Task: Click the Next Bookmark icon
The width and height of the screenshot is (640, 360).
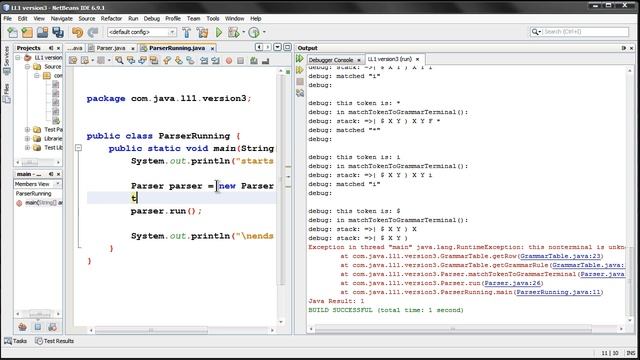Action: [x=179, y=60]
